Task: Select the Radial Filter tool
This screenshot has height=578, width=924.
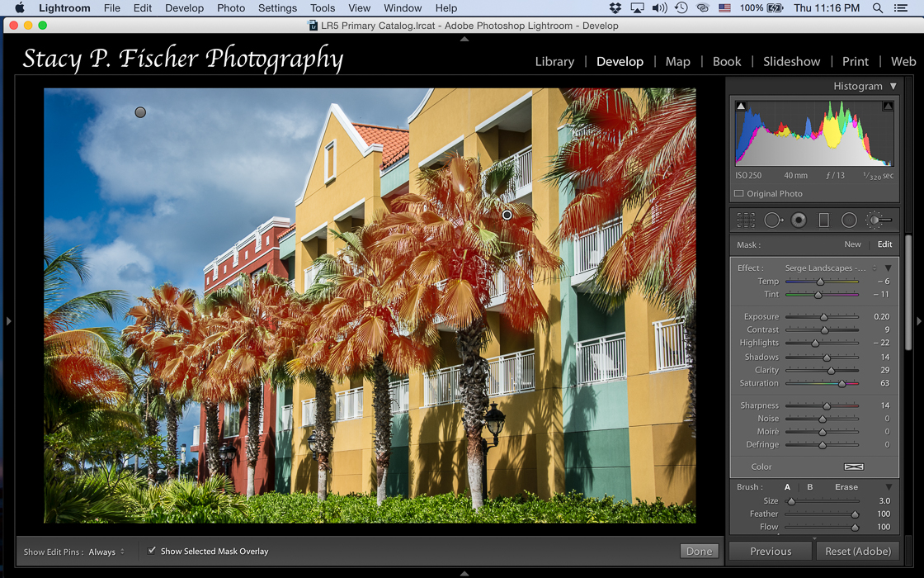Action: point(849,220)
